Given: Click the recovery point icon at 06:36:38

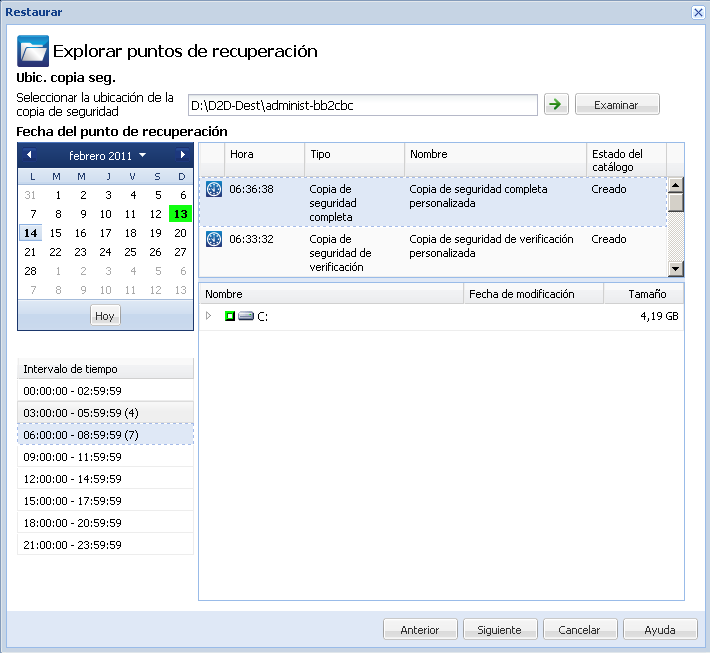Looking at the screenshot, I should pyautogui.click(x=213, y=188).
